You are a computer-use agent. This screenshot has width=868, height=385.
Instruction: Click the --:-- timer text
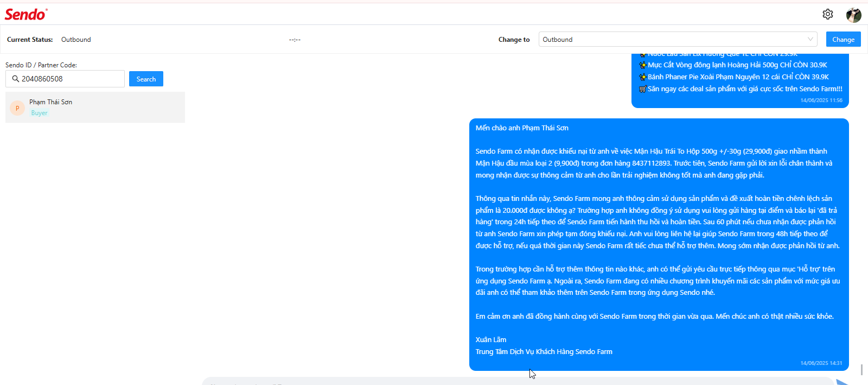tap(295, 40)
